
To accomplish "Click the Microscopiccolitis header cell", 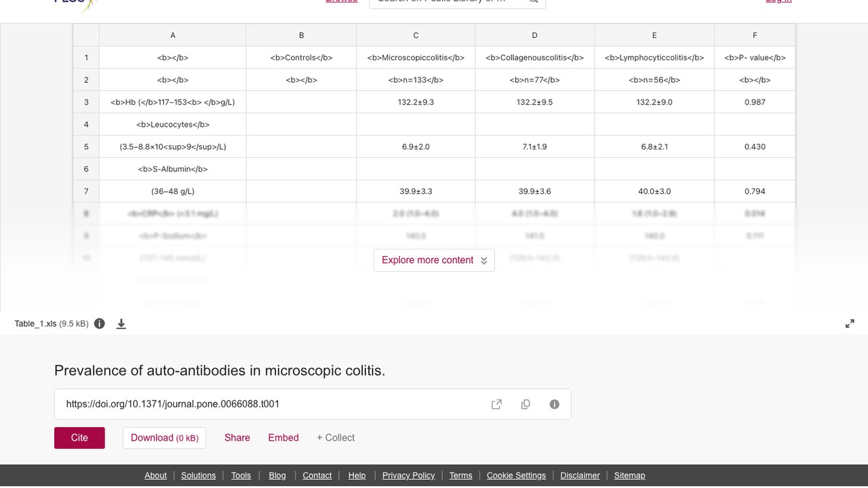I will tap(416, 58).
